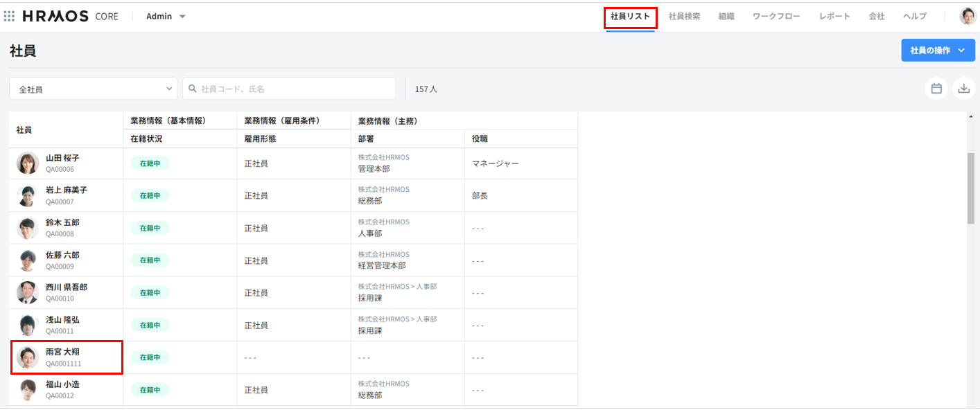Screen dimensions: 980x410
Task: Open the 全社員 filter dropdown
Action: coord(93,89)
